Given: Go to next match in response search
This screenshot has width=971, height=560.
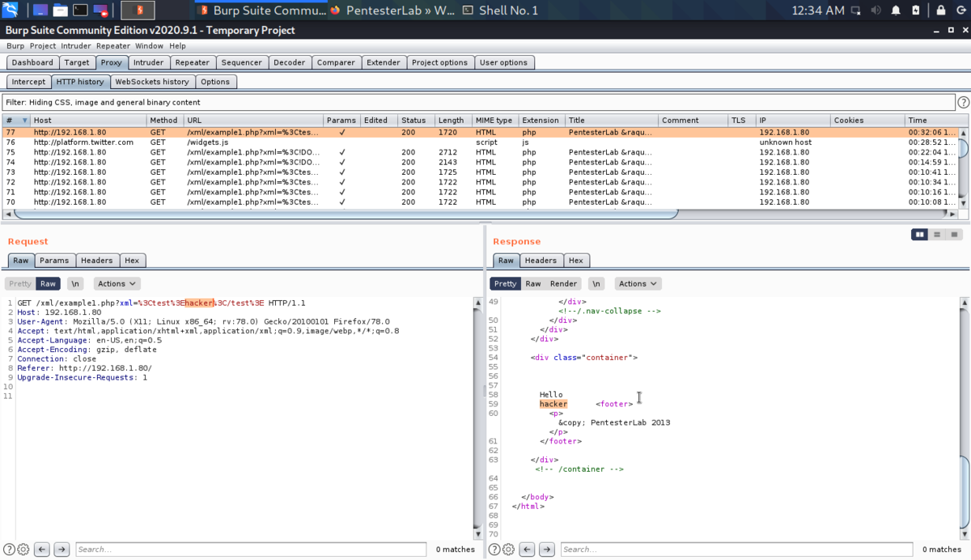Looking at the screenshot, I should [x=546, y=549].
